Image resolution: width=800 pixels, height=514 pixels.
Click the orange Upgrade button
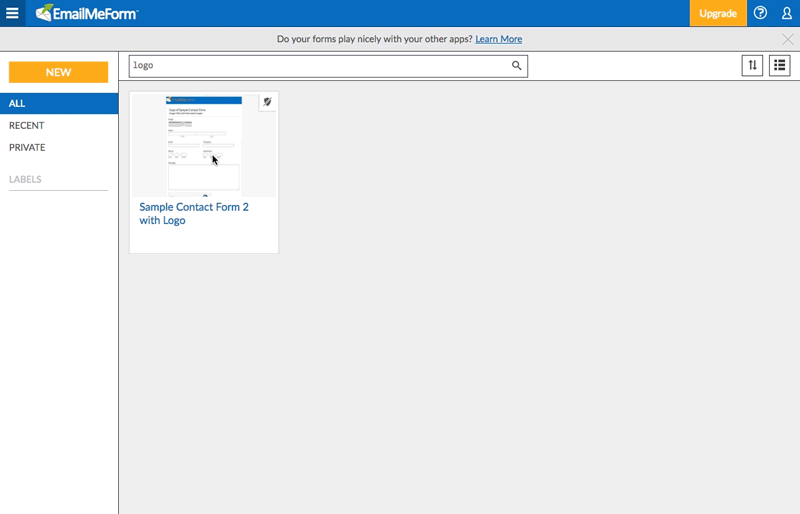tap(717, 13)
